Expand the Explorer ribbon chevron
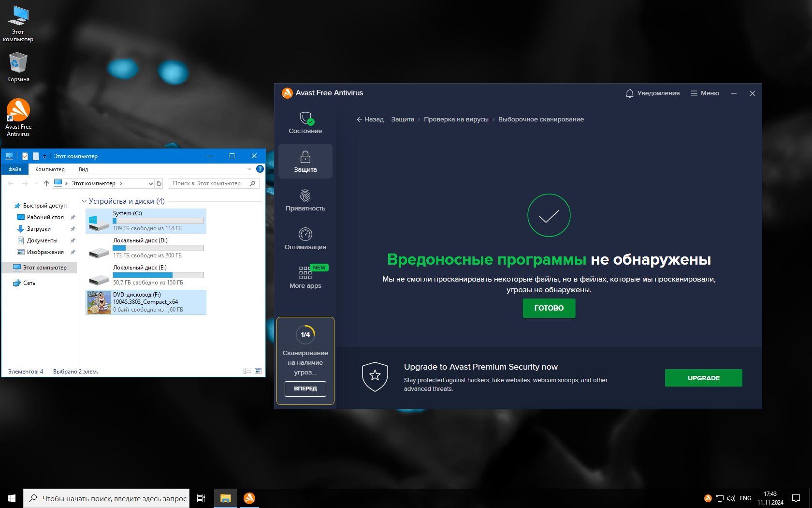 (x=249, y=169)
